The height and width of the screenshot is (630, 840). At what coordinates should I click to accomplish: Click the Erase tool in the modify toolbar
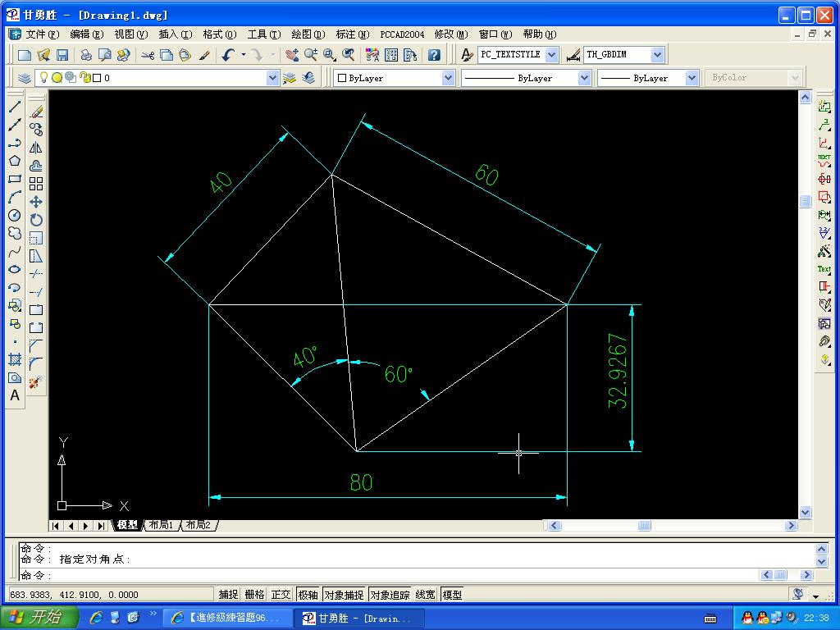(36, 112)
